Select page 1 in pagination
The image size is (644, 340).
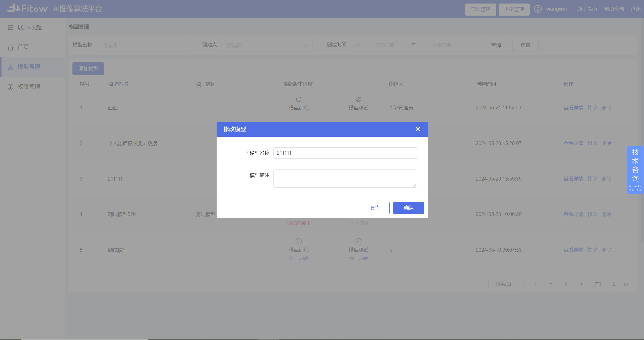pyautogui.click(x=550, y=284)
